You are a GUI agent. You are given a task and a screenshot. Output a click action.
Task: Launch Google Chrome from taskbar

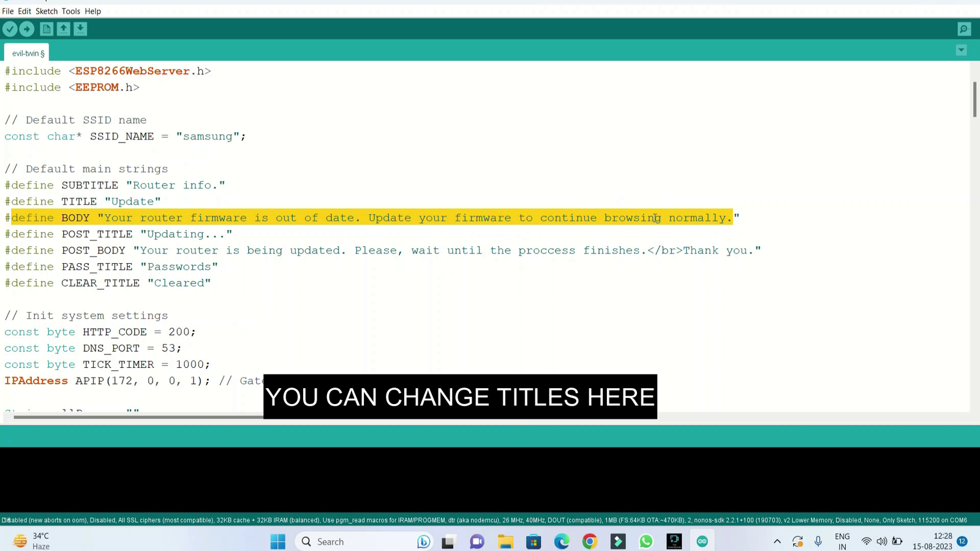(x=590, y=541)
